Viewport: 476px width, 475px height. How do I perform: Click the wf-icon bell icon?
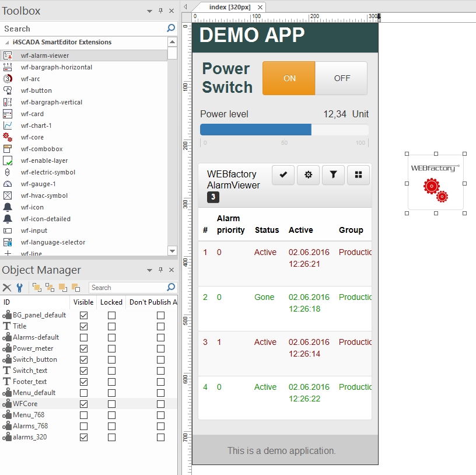pyautogui.click(x=8, y=207)
